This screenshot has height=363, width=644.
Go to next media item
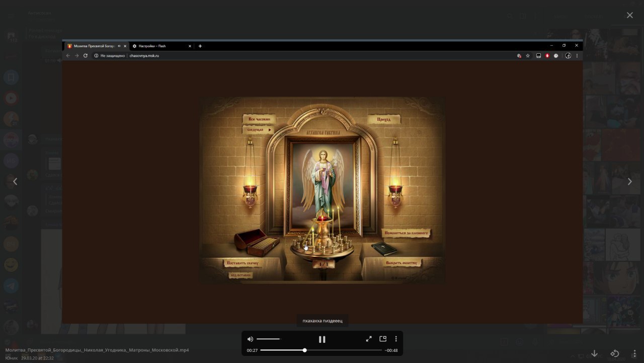[629, 182]
